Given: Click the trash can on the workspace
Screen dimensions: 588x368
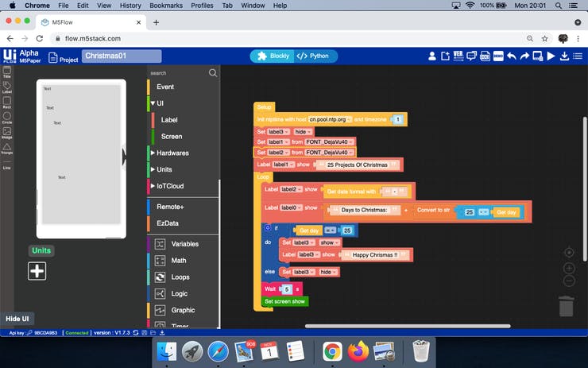Looking at the screenshot, I should coord(566,306).
